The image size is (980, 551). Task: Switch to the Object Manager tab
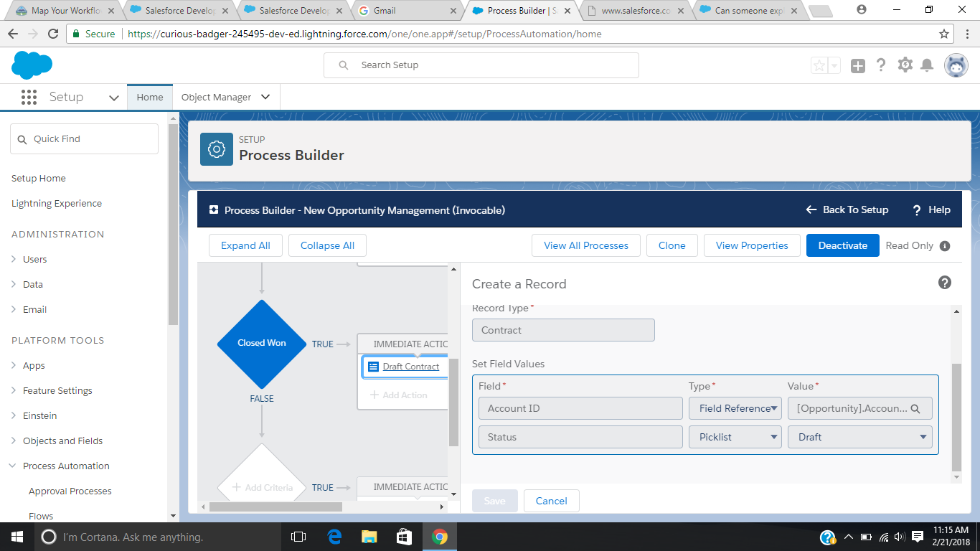pos(216,97)
